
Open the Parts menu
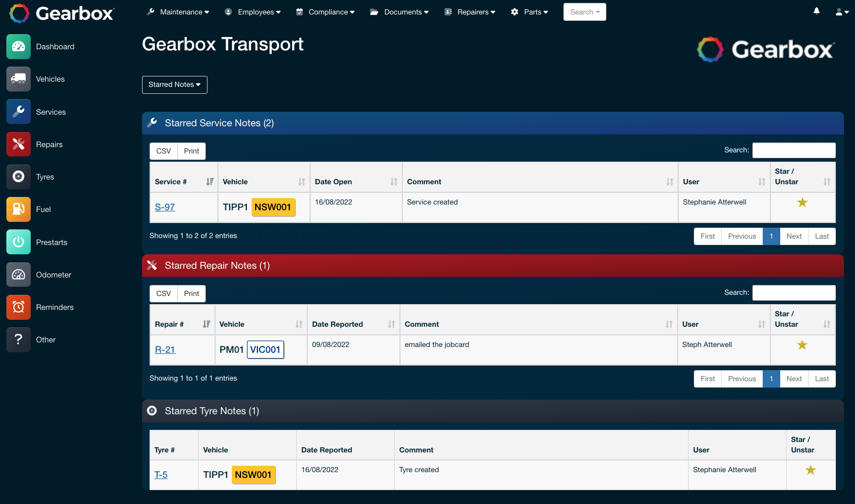point(529,12)
